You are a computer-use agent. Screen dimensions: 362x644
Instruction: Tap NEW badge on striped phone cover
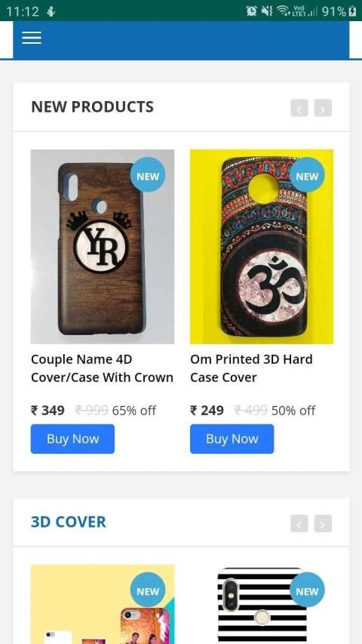[x=307, y=590]
